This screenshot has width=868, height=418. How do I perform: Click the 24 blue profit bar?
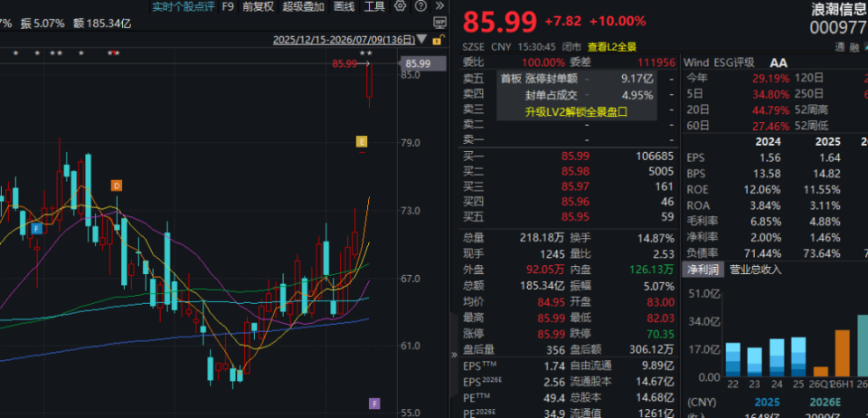coord(777,358)
